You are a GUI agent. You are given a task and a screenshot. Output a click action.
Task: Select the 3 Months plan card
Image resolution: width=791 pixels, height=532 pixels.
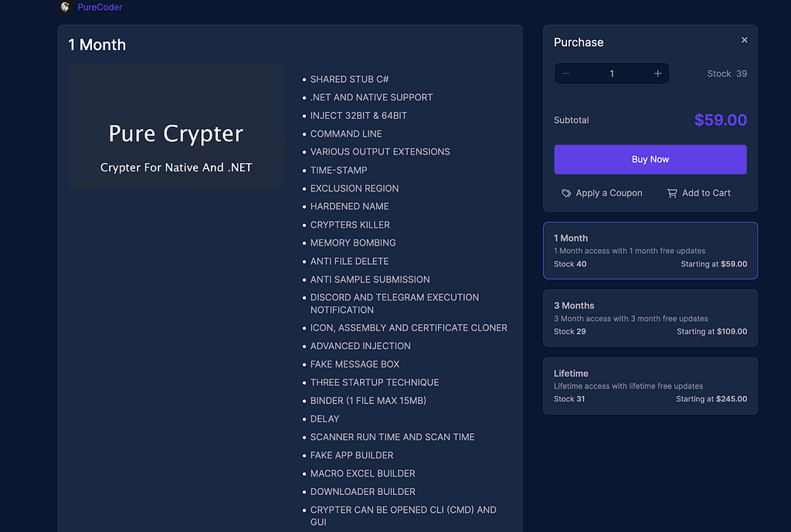tap(650, 318)
